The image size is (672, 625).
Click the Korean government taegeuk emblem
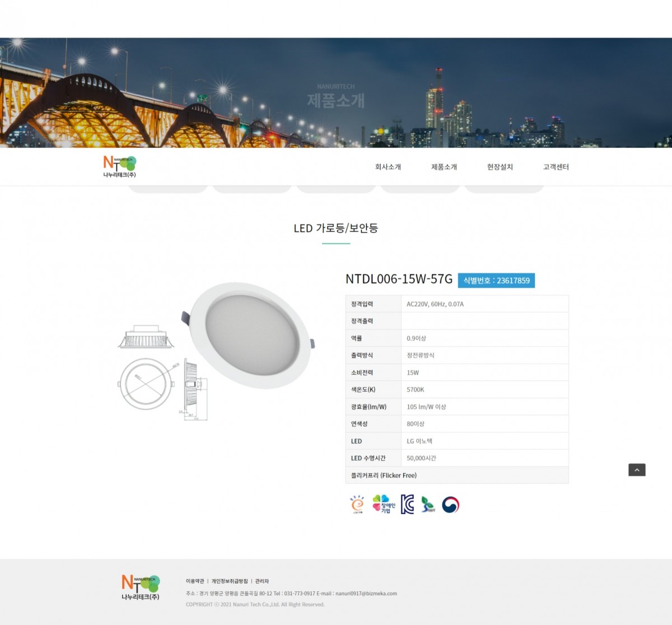(x=450, y=505)
